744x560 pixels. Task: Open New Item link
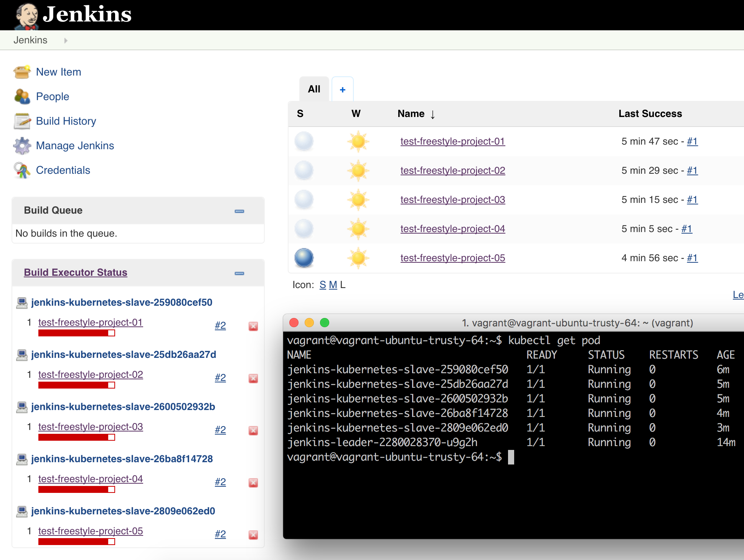pyautogui.click(x=58, y=72)
